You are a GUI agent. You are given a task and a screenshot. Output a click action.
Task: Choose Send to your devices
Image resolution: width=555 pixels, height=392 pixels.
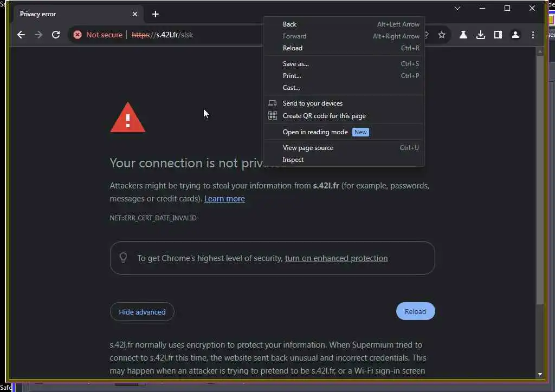(x=344, y=103)
